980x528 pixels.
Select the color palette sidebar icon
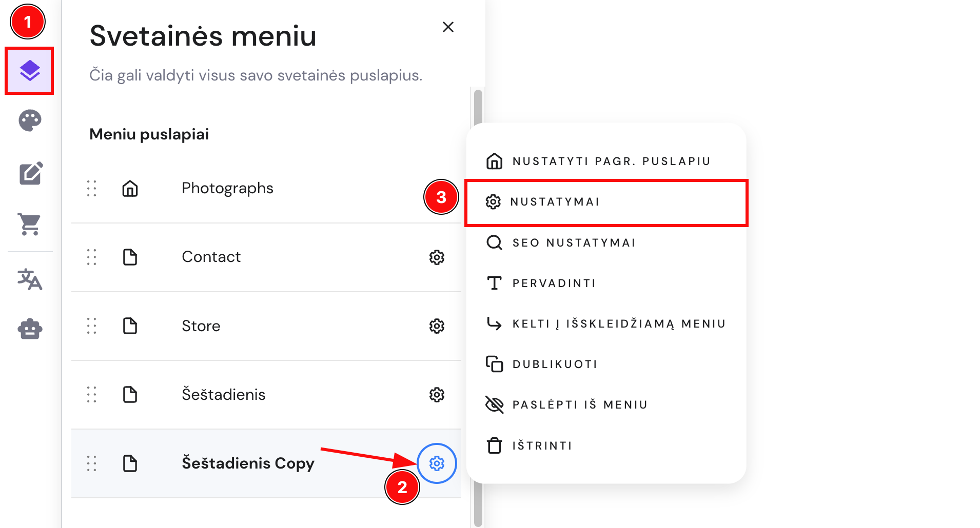pos(29,121)
